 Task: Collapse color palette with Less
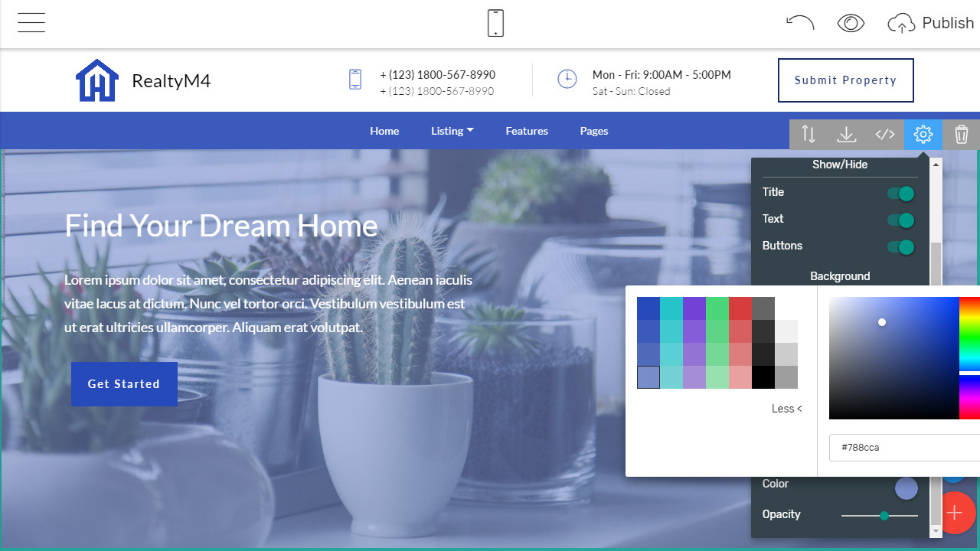[786, 409]
